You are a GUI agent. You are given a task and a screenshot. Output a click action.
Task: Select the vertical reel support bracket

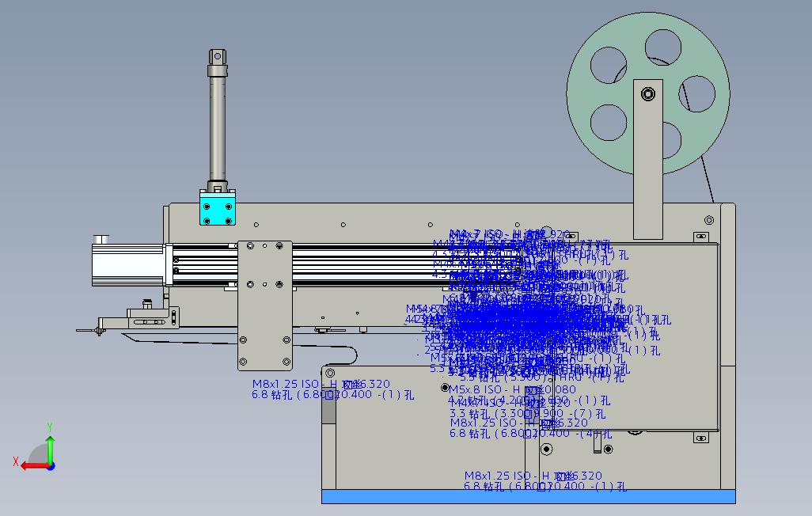click(x=648, y=160)
